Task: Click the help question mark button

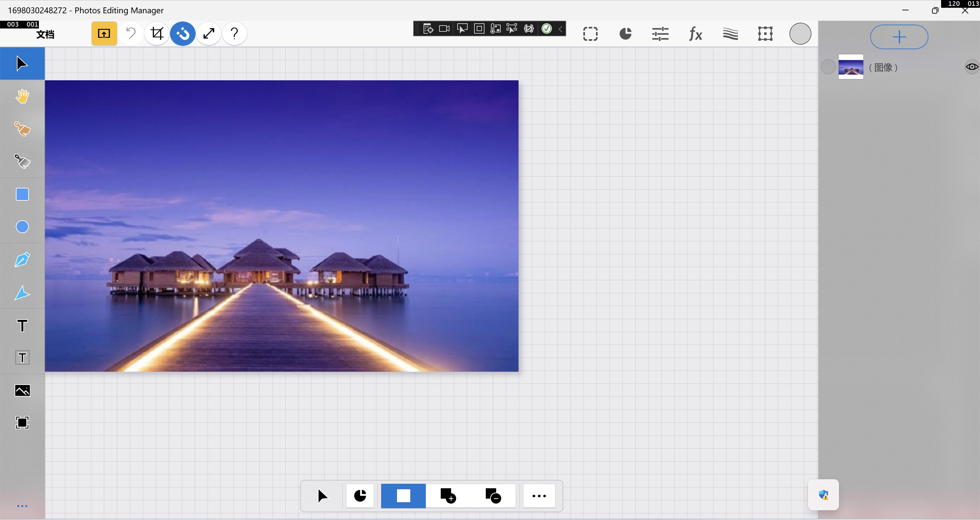Action: [x=234, y=33]
